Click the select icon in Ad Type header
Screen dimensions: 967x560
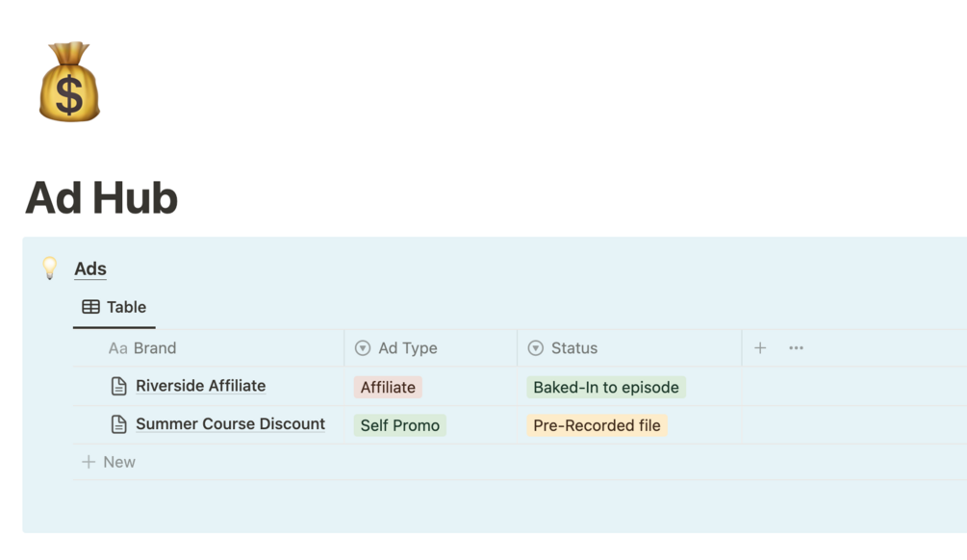(363, 348)
